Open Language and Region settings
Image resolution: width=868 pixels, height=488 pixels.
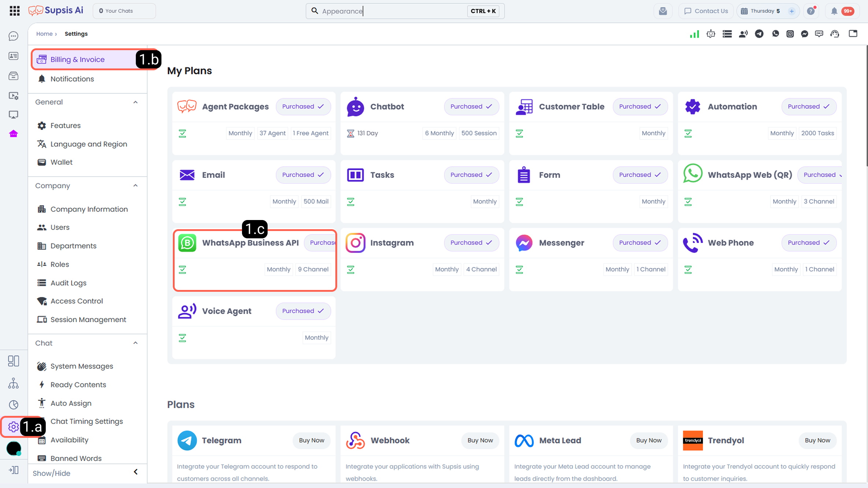(x=89, y=144)
